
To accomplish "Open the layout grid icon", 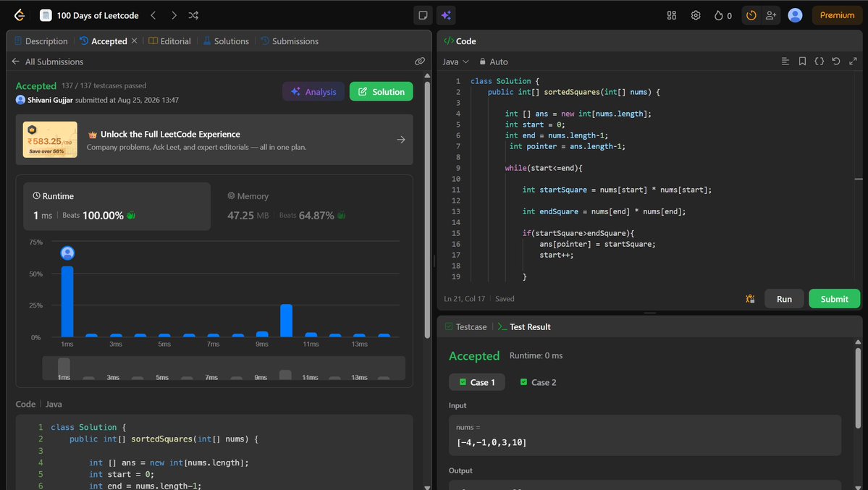I will [672, 15].
